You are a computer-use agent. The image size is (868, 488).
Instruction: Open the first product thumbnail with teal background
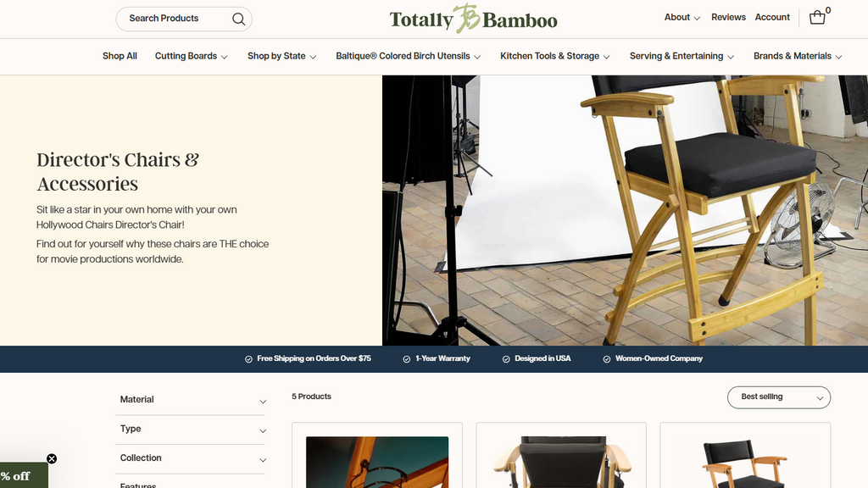[x=377, y=462]
